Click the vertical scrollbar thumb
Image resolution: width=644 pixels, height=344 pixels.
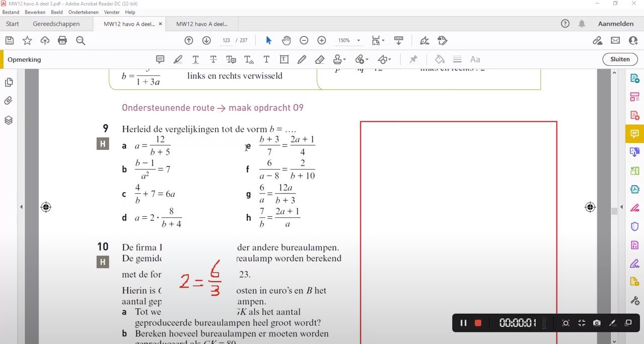coord(614,211)
